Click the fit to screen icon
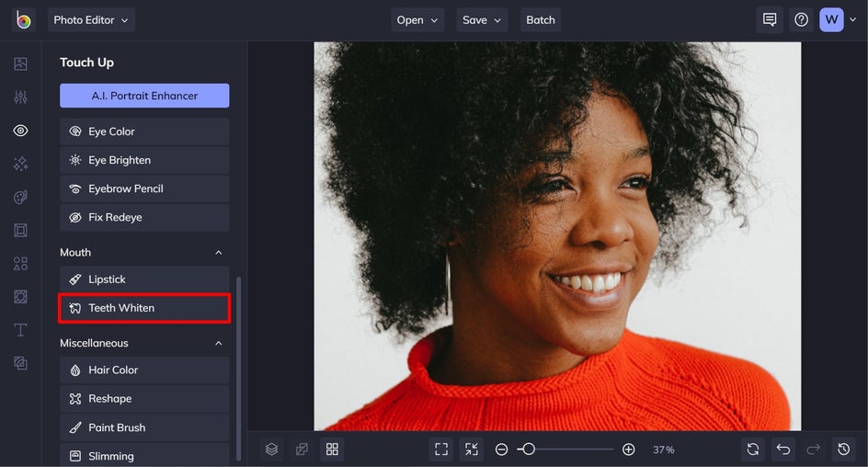 (441, 450)
